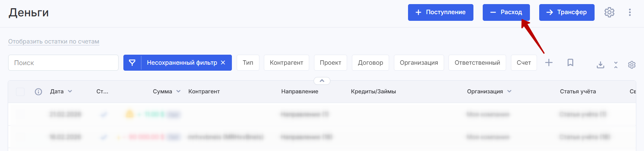The image size is (644, 151).
Task: Click the plus icon to add filter
Action: pos(549,62)
